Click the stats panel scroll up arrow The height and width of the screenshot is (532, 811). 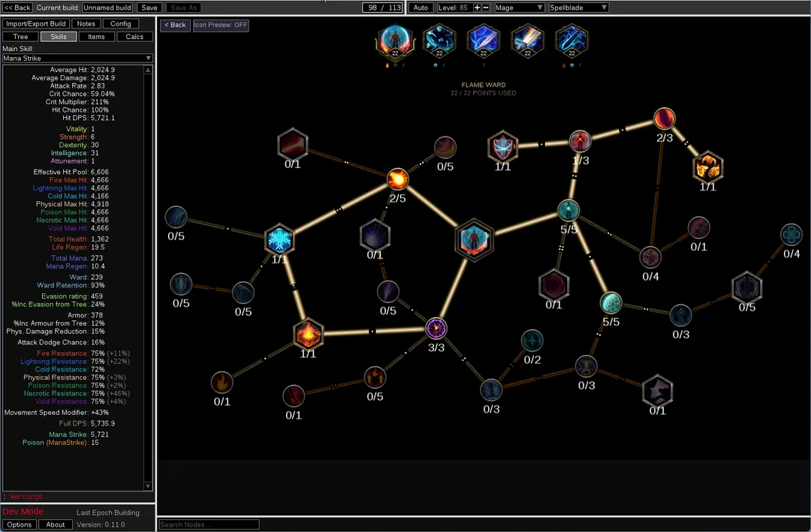[x=148, y=70]
